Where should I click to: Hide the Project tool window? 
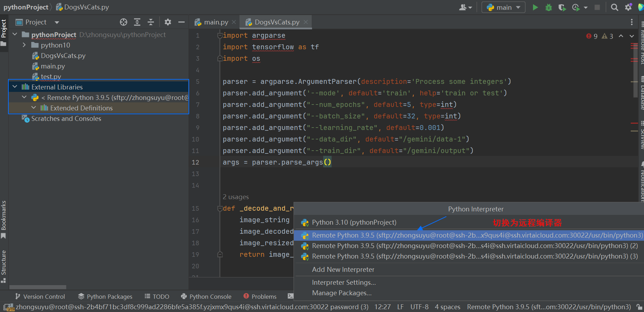[181, 22]
